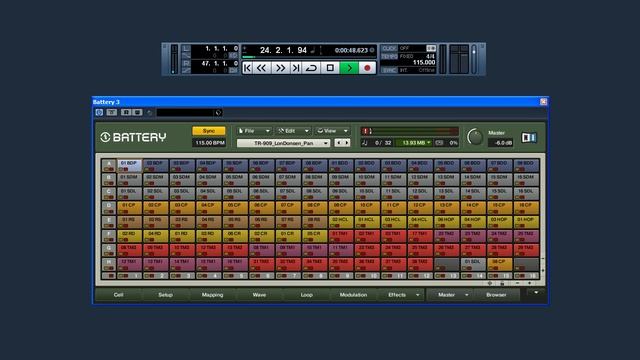Click the next kit arrow
The image size is (640, 360).
(x=347, y=143)
